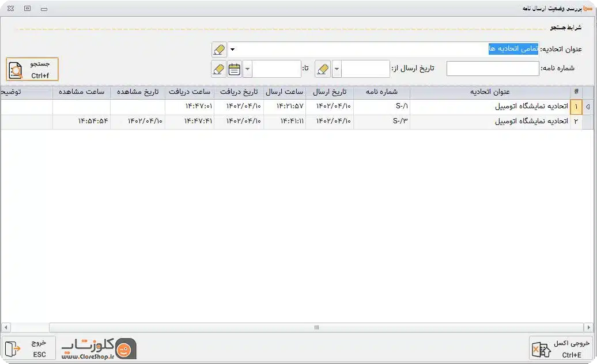597x364 pixels.
Task: Sort by the تاریخ دریافت column header
Action: 239,92
